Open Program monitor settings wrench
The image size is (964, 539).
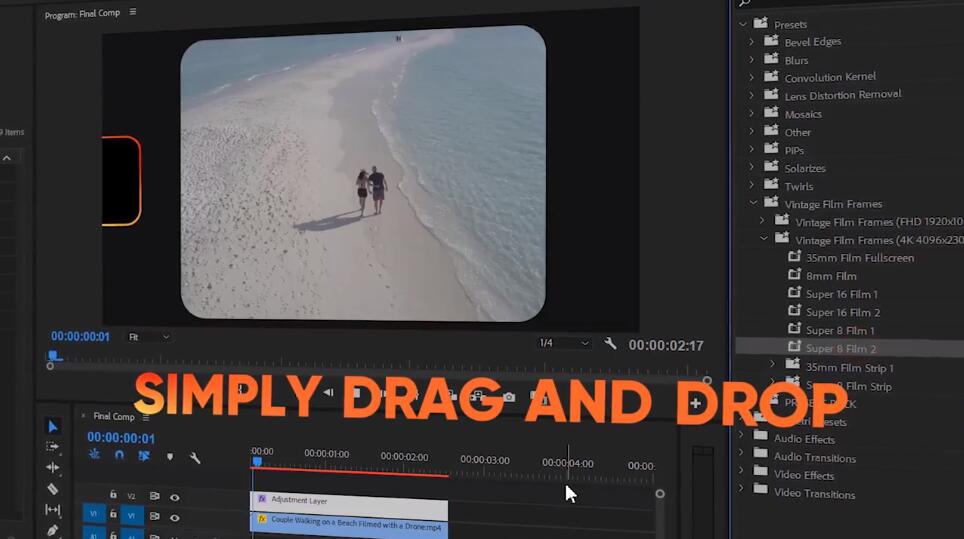click(610, 344)
